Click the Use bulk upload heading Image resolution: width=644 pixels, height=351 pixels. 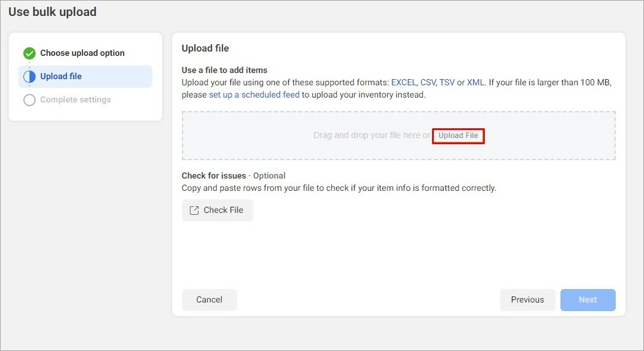tap(53, 12)
